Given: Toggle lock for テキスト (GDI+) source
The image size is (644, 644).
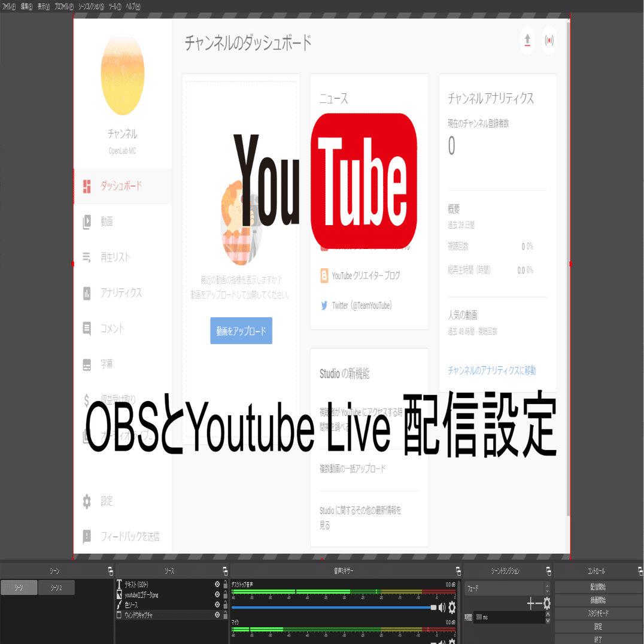Looking at the screenshot, I should click(225, 584).
